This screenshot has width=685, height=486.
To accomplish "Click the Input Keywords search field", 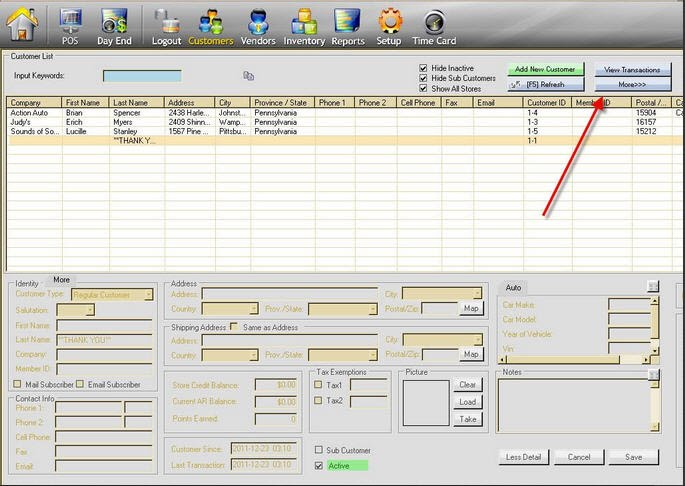I will (142, 76).
